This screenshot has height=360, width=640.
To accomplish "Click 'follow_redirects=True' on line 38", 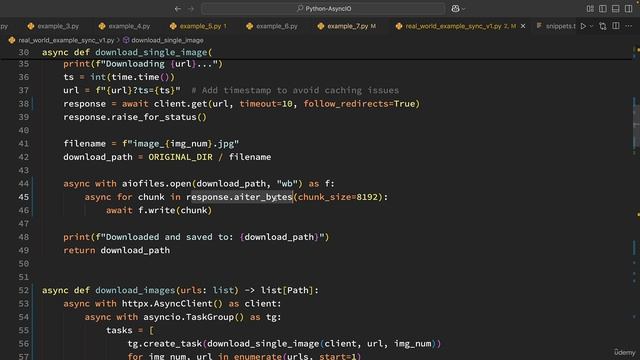I will 359,104.
